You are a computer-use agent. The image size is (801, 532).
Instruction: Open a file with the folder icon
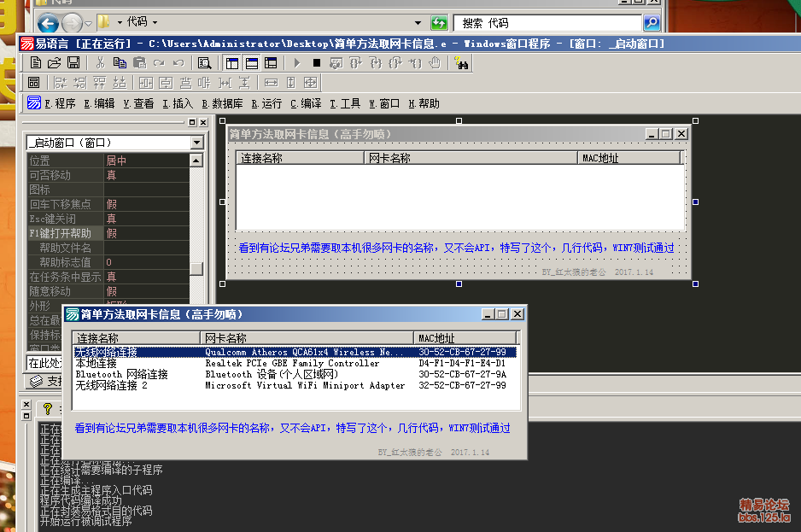(54, 63)
